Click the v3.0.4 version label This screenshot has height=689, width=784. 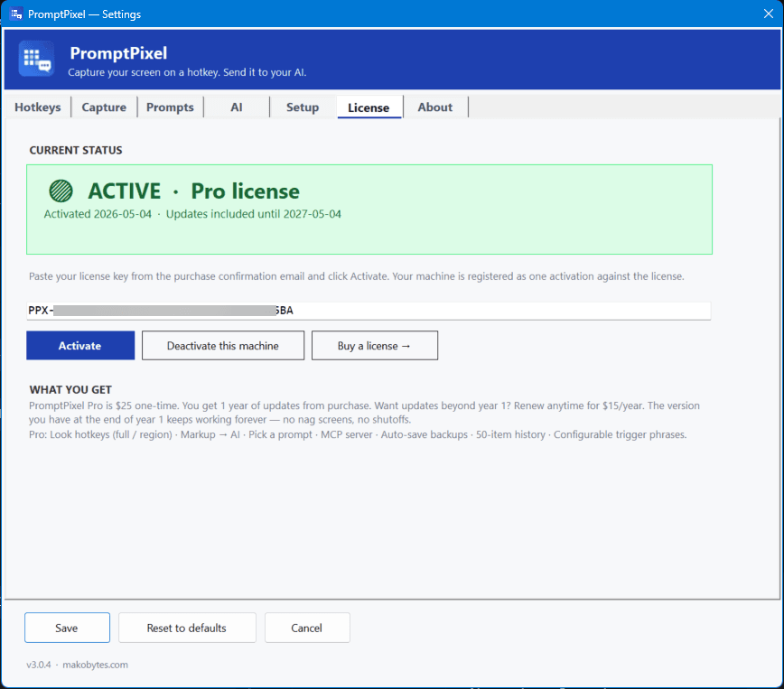pyautogui.click(x=39, y=665)
